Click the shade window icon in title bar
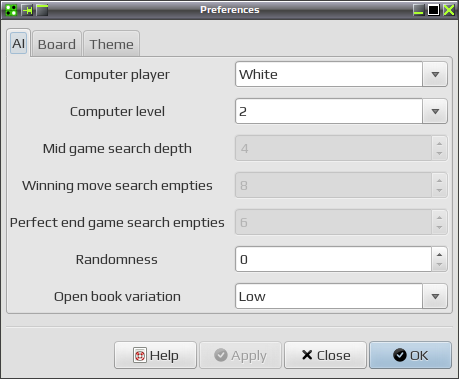459x379 pixels. [42, 10]
